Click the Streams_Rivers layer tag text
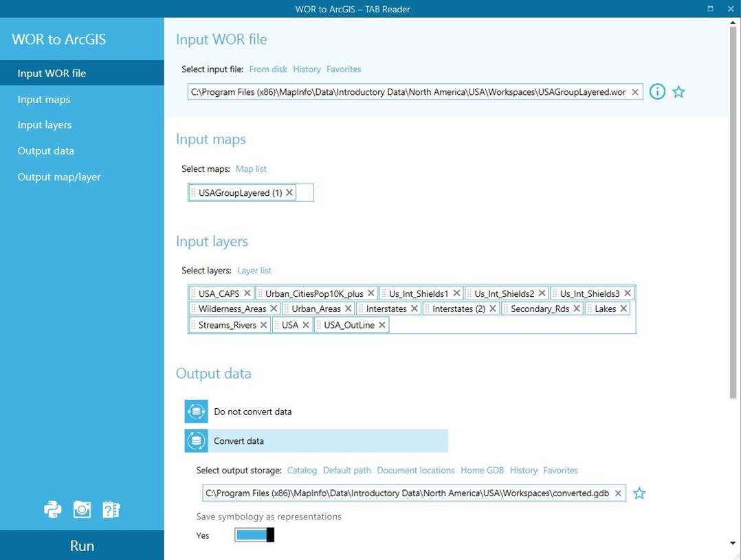The image size is (741, 560). (x=228, y=325)
